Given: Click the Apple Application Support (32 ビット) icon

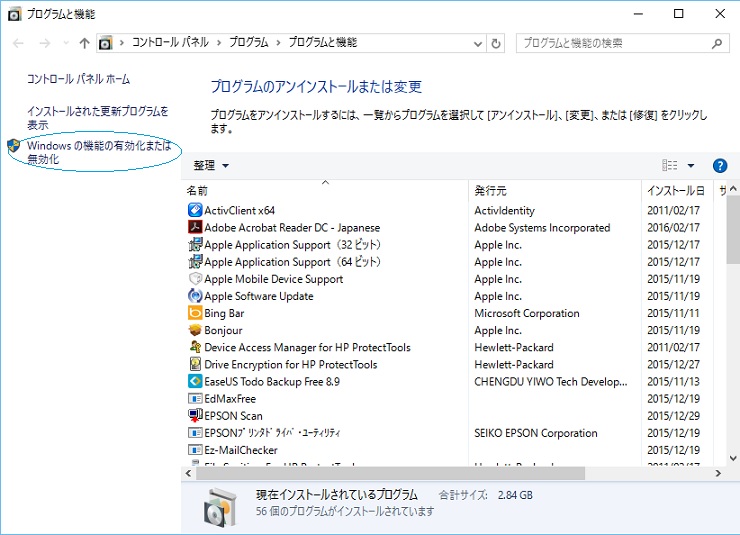Looking at the screenshot, I should coord(195,244).
